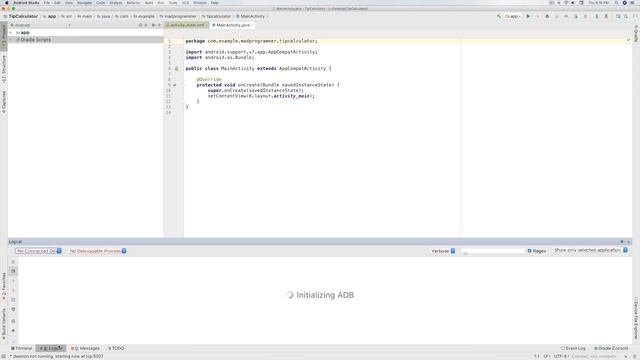Open the Favorites side panel tab

pos(4,287)
